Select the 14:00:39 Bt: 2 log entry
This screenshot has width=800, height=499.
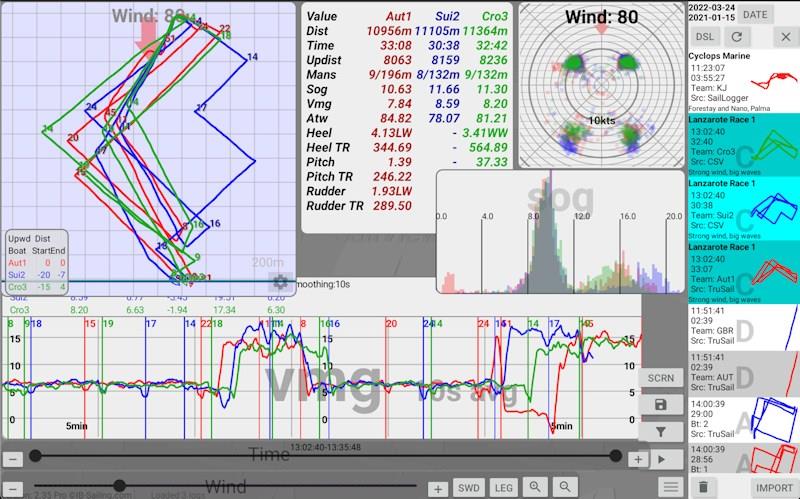click(x=743, y=420)
